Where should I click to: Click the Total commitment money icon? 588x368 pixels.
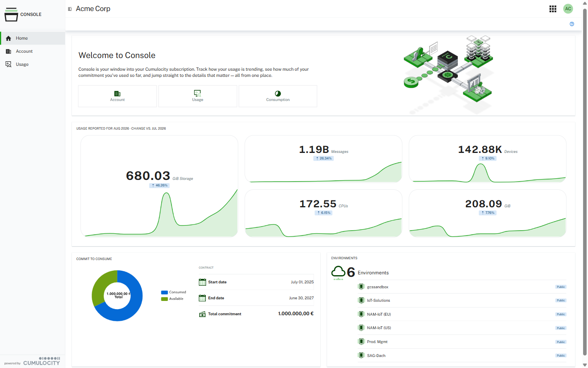pos(202,314)
